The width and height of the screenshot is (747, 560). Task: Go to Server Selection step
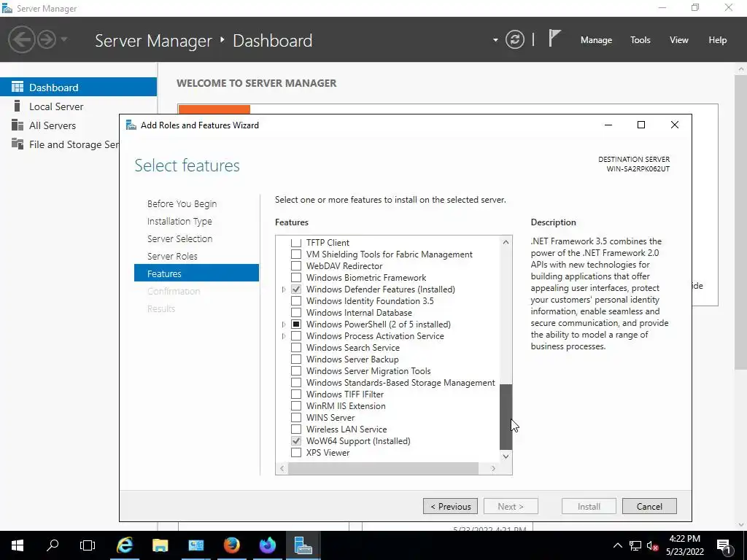tap(179, 239)
